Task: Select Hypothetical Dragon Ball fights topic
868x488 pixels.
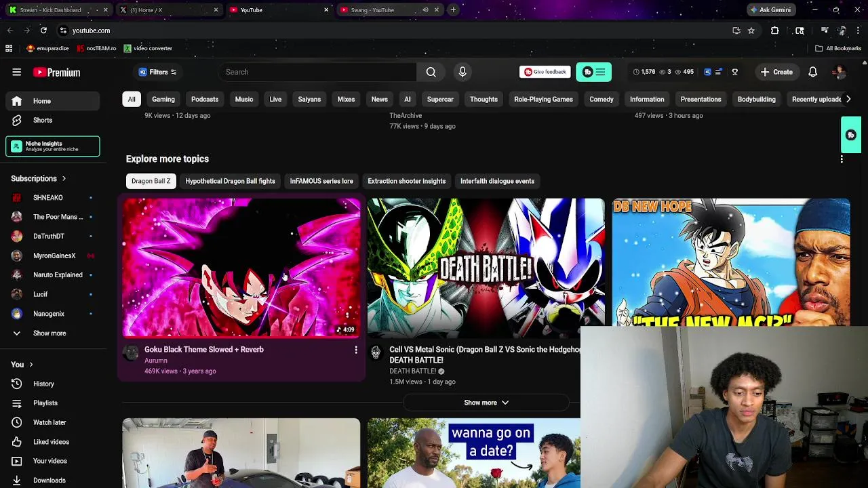Action: point(231,181)
